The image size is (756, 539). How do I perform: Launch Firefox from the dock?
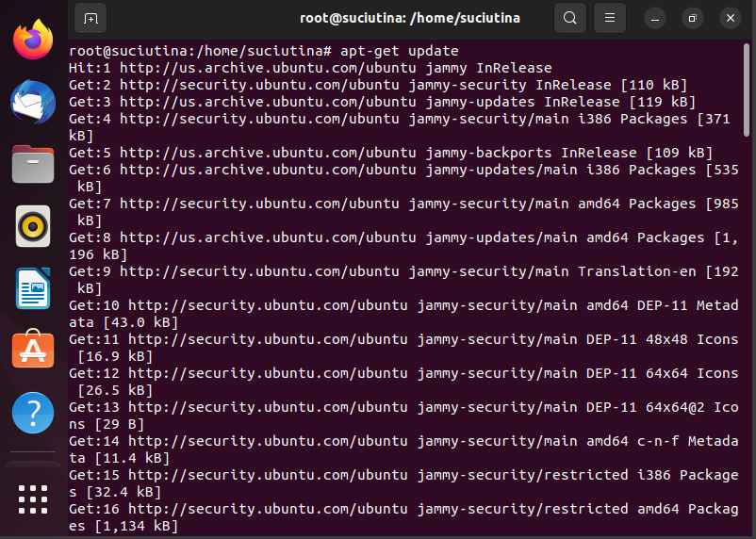(33, 39)
